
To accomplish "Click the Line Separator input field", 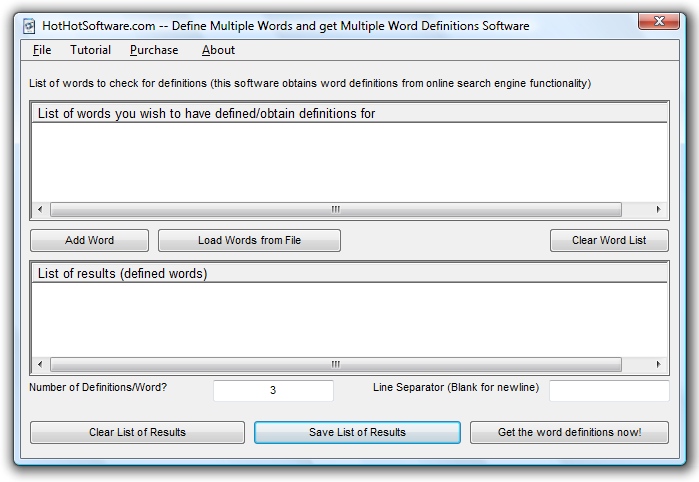I will [x=609, y=391].
